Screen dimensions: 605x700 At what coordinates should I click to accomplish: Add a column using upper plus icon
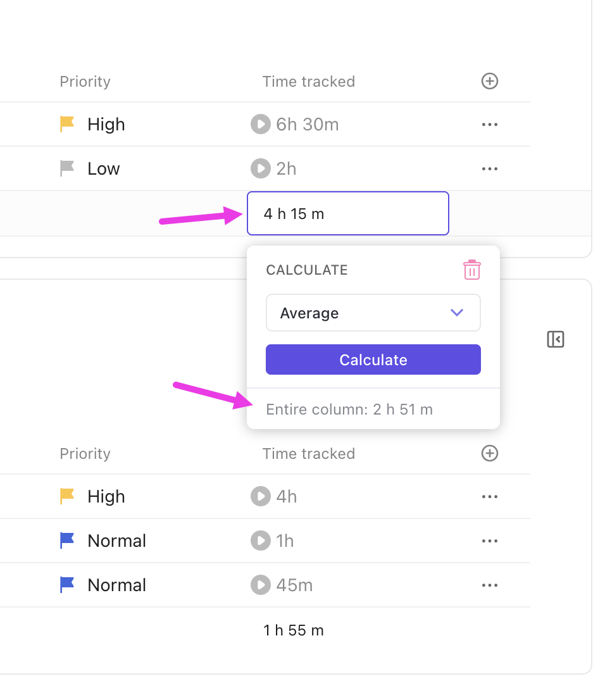click(x=490, y=81)
